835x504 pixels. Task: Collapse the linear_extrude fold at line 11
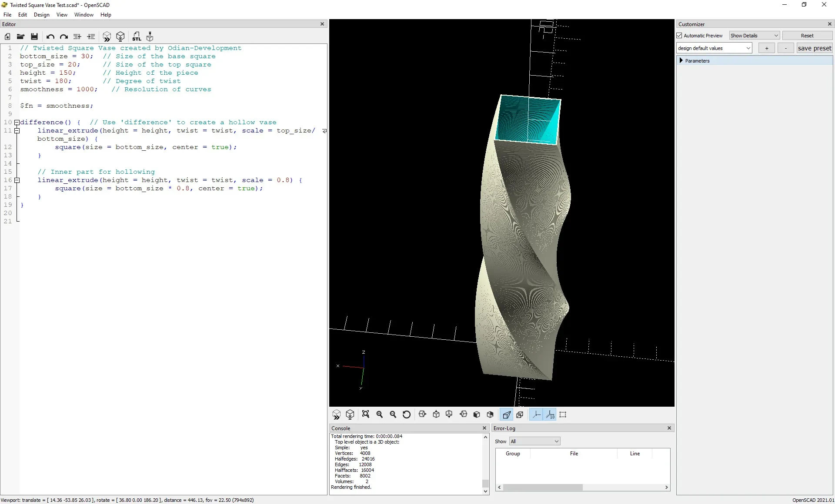(x=17, y=131)
